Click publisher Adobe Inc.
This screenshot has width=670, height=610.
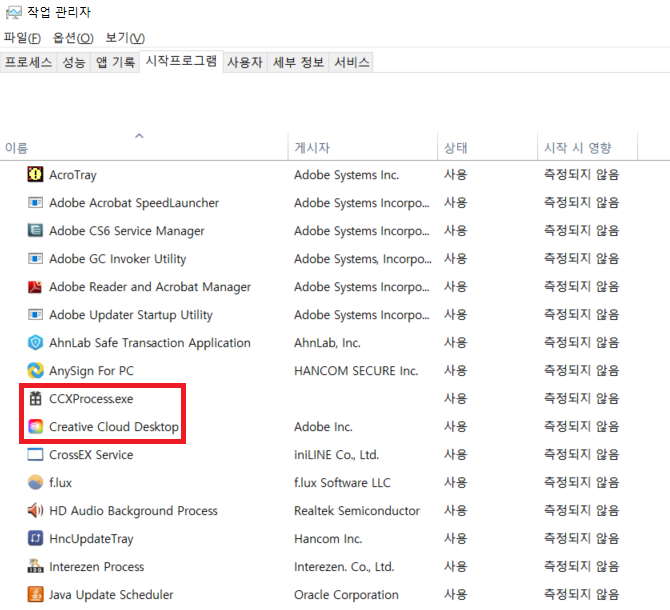pyautogui.click(x=323, y=427)
